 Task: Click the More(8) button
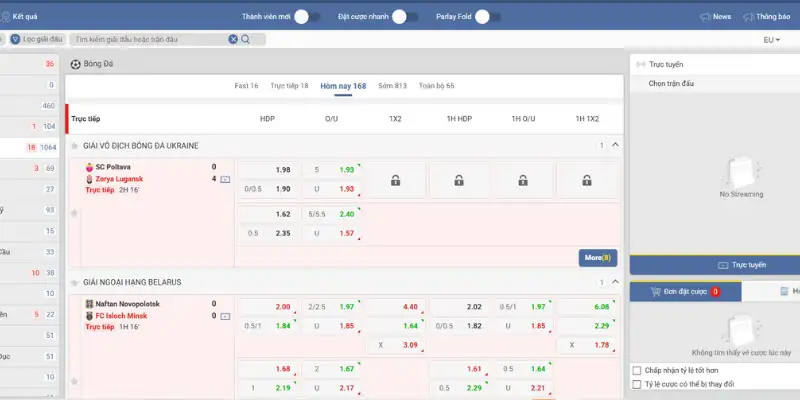pyautogui.click(x=597, y=257)
